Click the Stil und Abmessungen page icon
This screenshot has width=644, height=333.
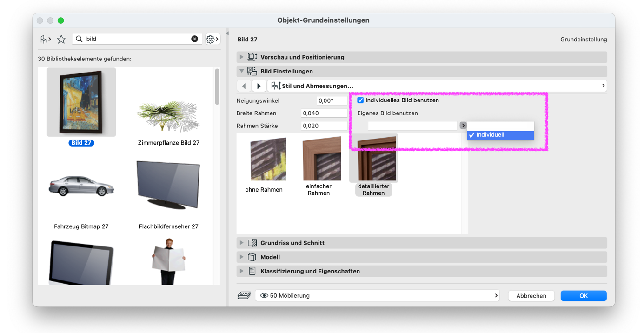click(276, 86)
